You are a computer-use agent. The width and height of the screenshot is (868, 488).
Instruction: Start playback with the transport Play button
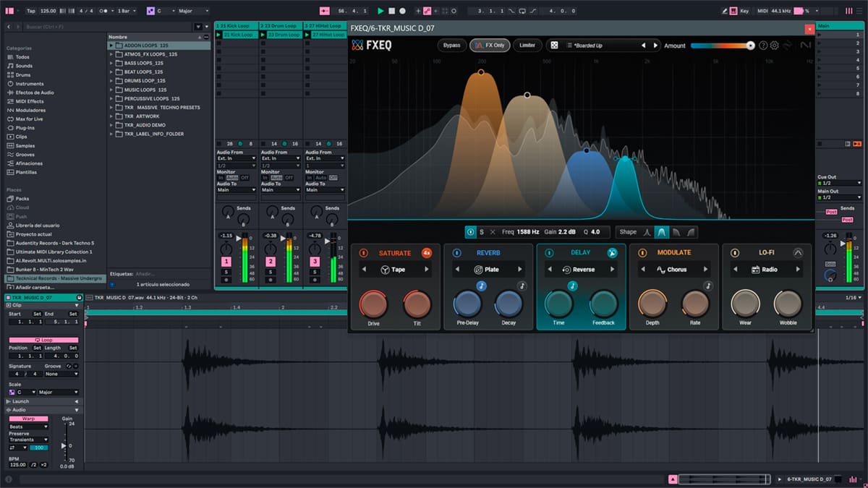tap(380, 11)
